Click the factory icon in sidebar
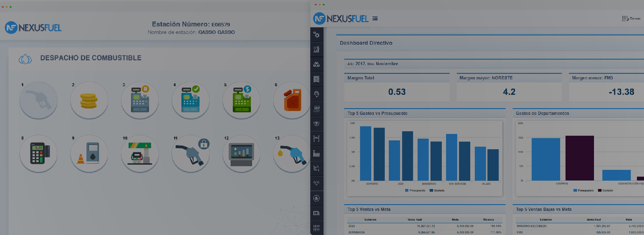 (x=316, y=153)
